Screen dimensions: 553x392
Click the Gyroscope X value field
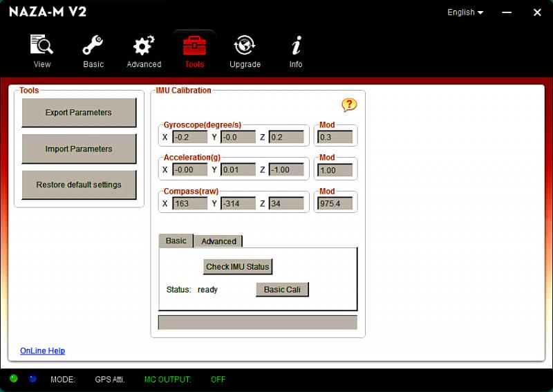click(189, 137)
